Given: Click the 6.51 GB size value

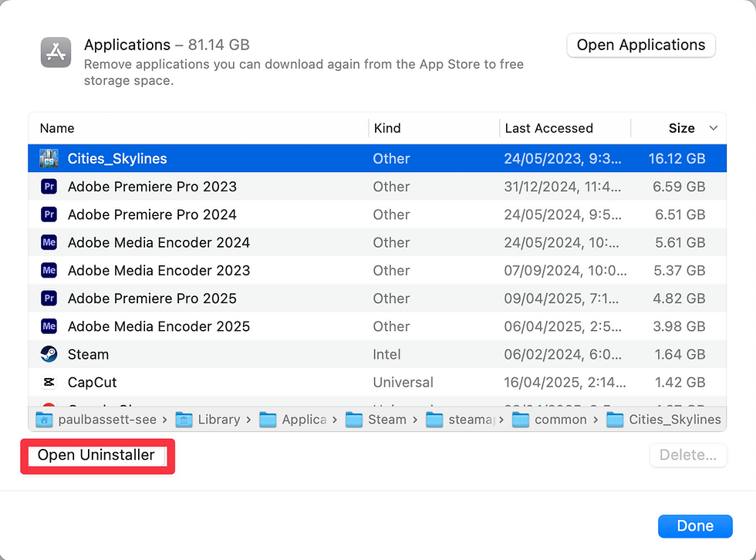Looking at the screenshot, I should click(x=680, y=214).
